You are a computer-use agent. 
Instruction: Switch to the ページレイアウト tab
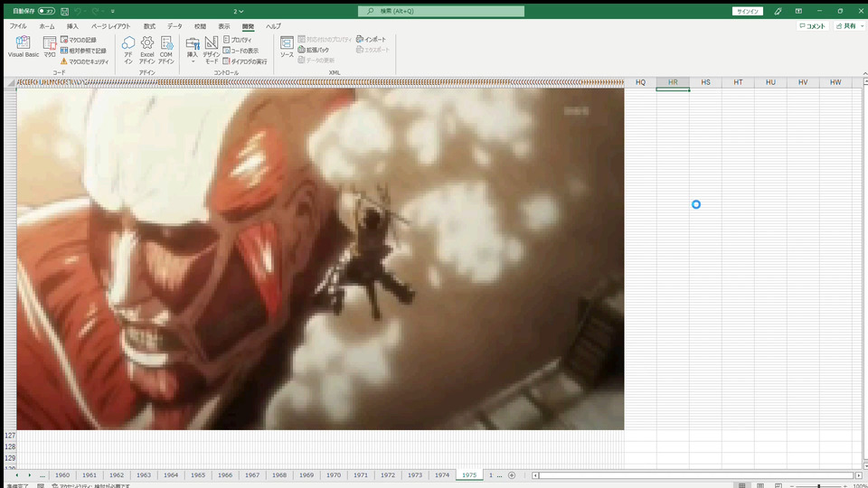tap(110, 26)
